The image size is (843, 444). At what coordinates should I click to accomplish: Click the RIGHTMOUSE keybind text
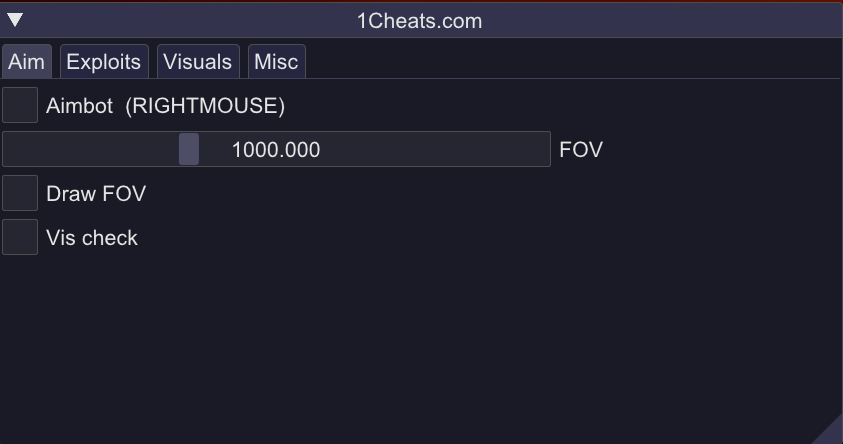click(x=205, y=106)
